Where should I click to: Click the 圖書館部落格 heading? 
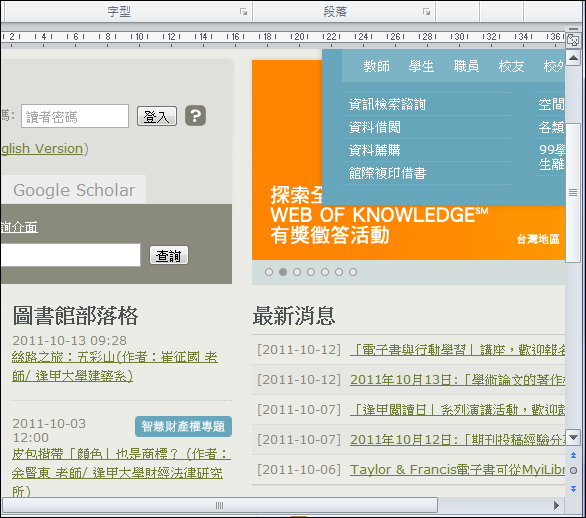pos(75,316)
